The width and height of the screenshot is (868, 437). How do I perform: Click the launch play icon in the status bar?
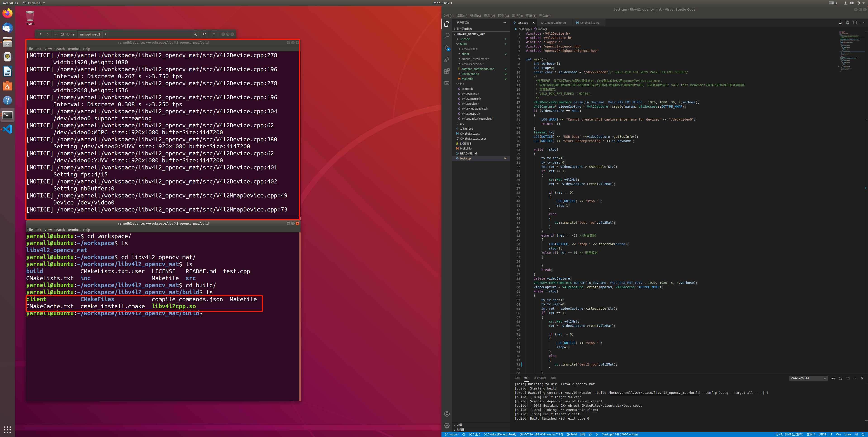point(597,434)
